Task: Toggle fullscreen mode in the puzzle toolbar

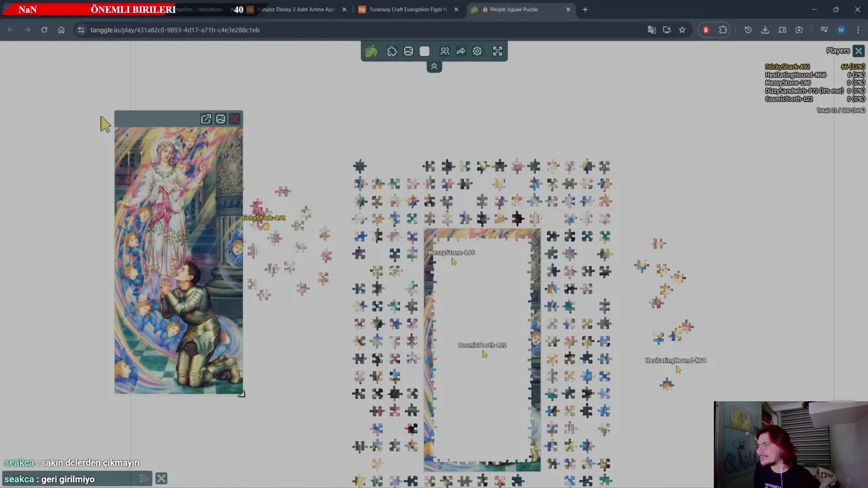Action: tap(498, 52)
